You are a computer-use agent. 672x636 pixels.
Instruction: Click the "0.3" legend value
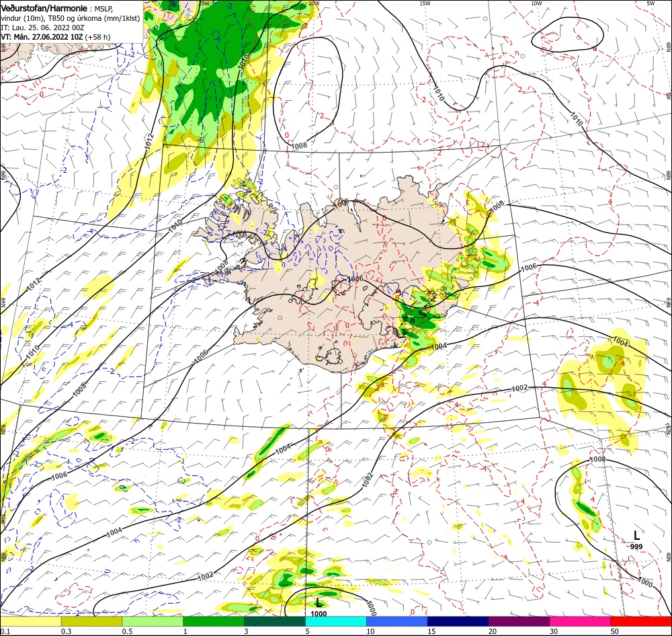[66, 631]
